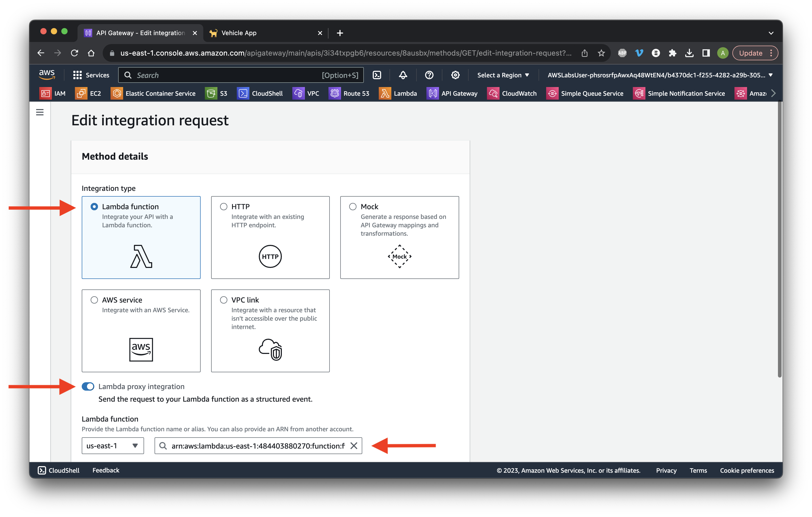Click the Feedback link in footer
Image resolution: width=812 pixels, height=517 pixels.
[x=106, y=470]
